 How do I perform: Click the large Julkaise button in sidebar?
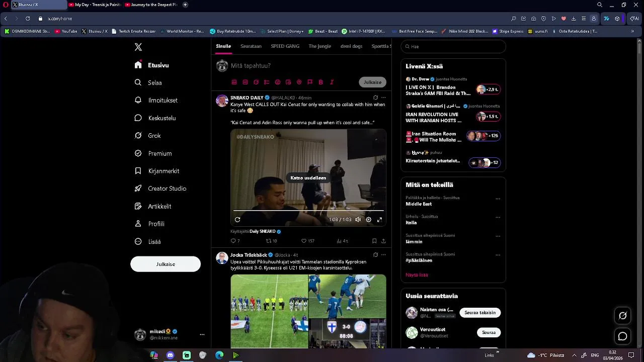pyautogui.click(x=166, y=264)
